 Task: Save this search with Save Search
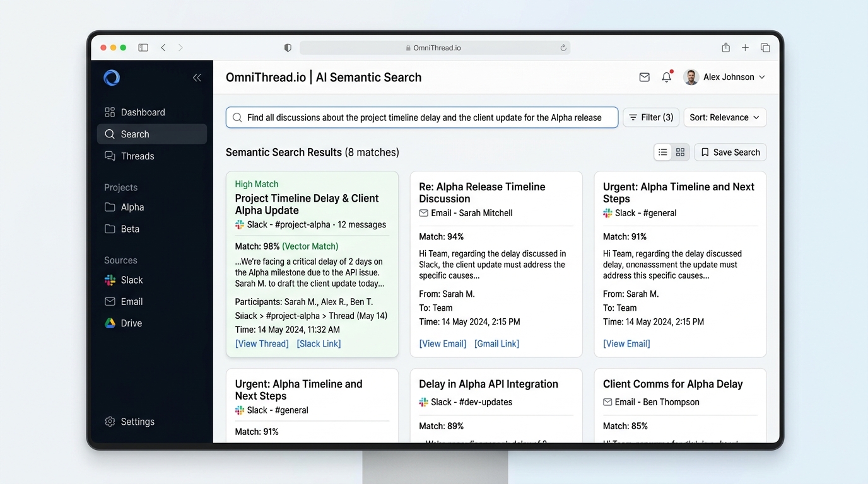pyautogui.click(x=730, y=152)
